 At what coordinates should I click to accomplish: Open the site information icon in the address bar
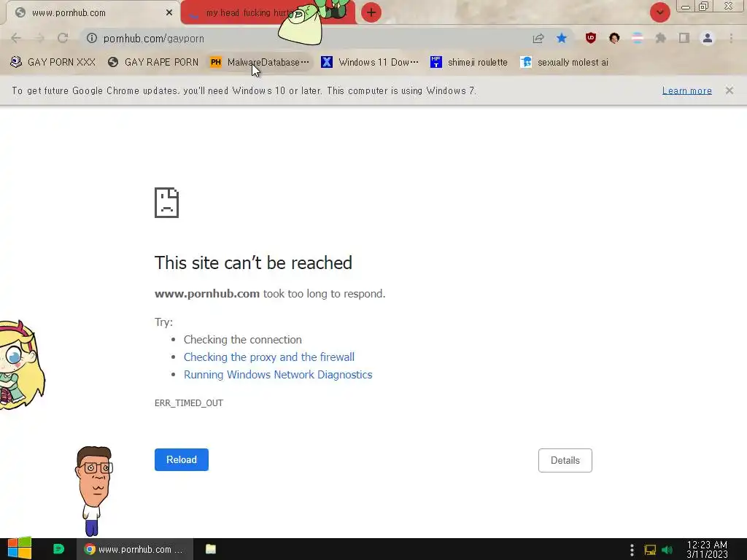[x=91, y=38]
